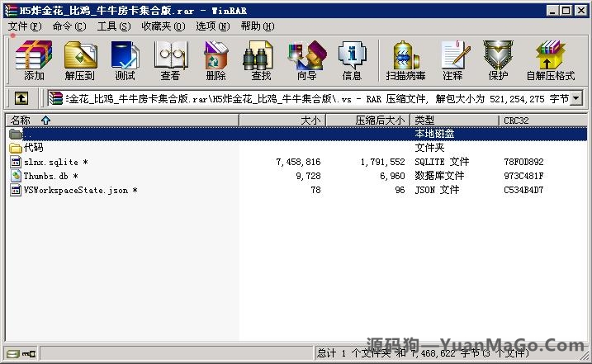Select the VSWorkspaceState.json file icon
592x364 pixels.
pyautogui.click(x=16, y=190)
